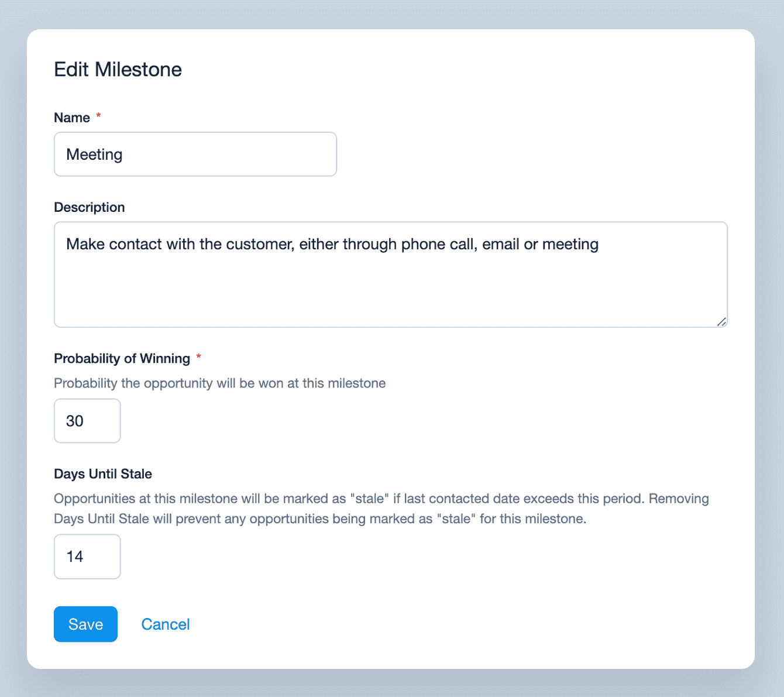
Task: Click the probability helper text line
Action: [x=220, y=383]
